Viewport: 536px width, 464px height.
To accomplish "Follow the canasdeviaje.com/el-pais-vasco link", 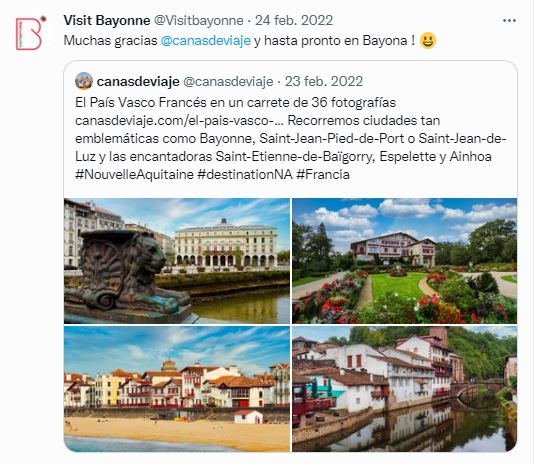I will pos(179,121).
